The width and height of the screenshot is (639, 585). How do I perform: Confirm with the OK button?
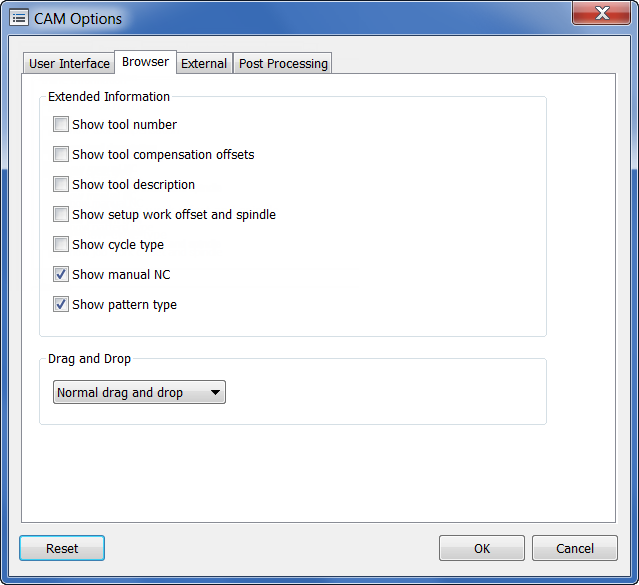pos(482,548)
